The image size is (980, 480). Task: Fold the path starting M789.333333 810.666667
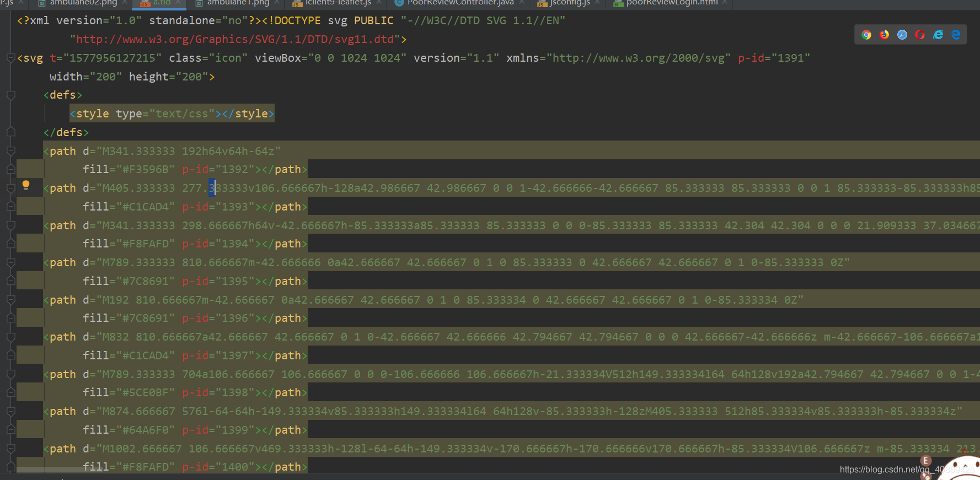10,262
